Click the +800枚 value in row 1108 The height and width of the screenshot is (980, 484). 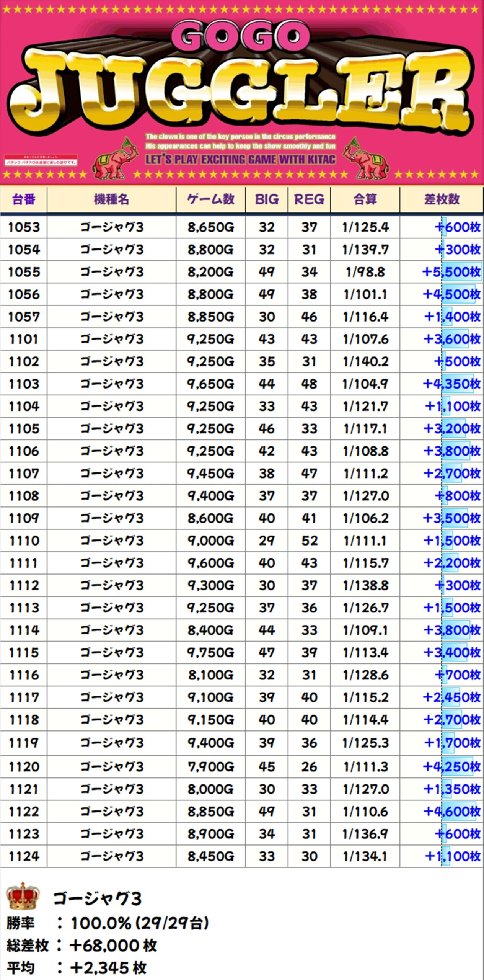pyautogui.click(x=458, y=496)
